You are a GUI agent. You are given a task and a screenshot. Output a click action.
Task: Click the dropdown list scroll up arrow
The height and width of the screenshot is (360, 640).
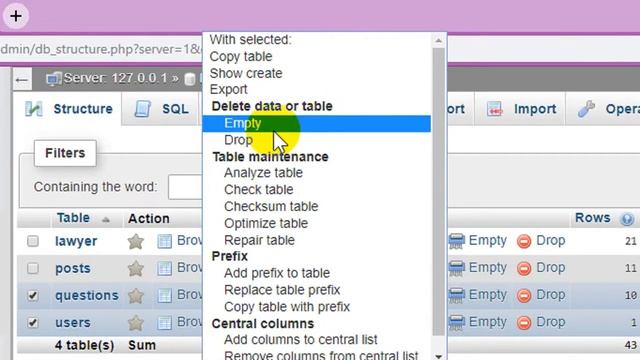438,40
